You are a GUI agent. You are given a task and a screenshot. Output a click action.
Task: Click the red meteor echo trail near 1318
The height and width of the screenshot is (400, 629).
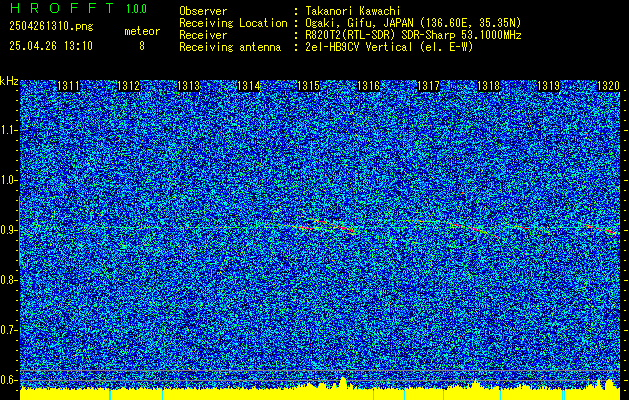click(x=473, y=229)
